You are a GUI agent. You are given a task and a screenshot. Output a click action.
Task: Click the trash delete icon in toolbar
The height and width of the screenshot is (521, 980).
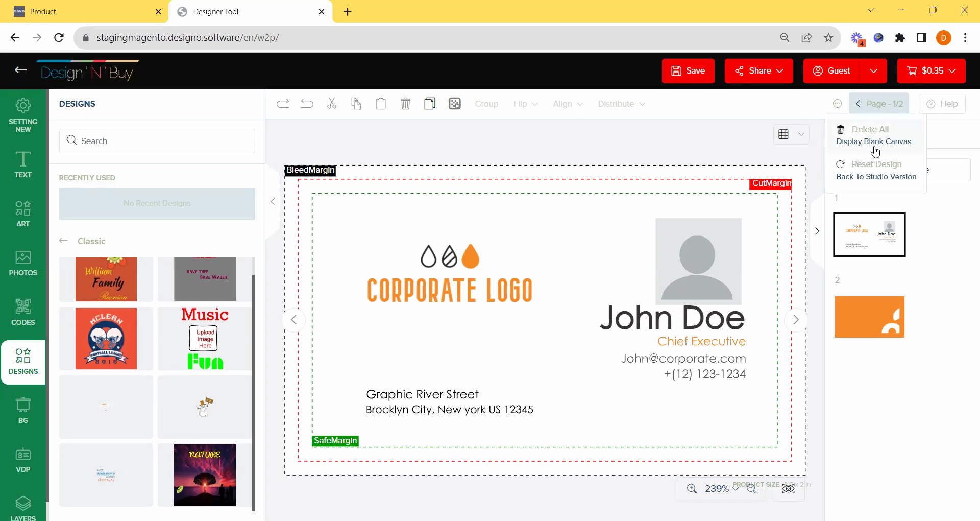[x=405, y=104]
